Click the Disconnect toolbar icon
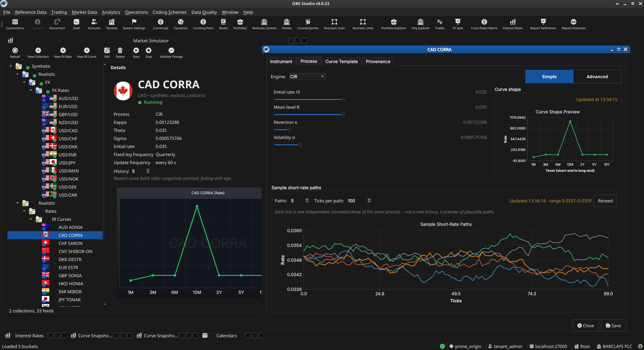 [57, 24]
